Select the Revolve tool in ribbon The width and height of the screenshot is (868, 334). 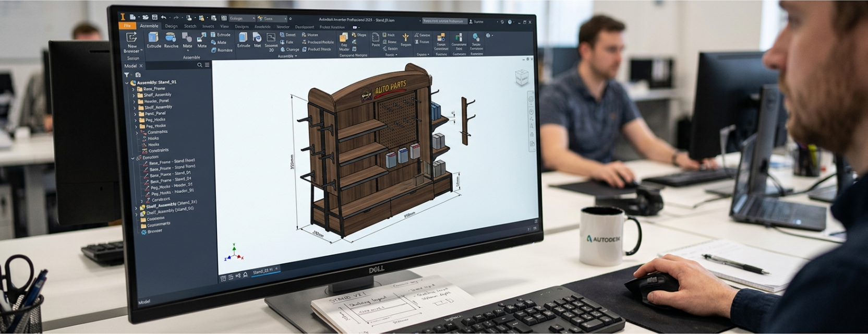pos(171,40)
